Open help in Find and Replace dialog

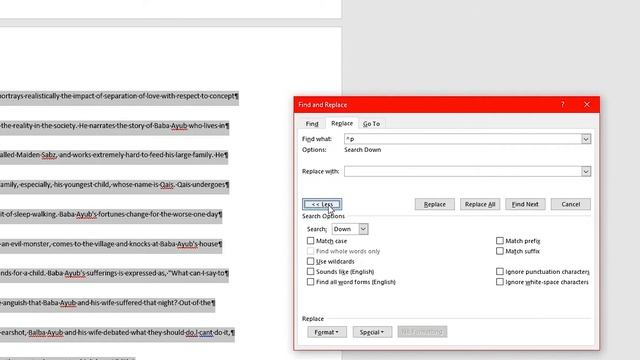[x=562, y=105]
